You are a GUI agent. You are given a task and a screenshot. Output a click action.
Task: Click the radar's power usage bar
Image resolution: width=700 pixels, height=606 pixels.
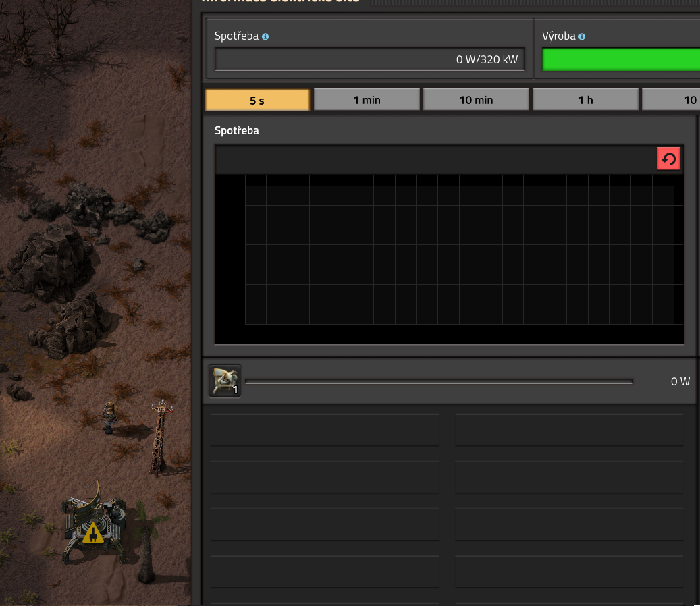coord(439,381)
